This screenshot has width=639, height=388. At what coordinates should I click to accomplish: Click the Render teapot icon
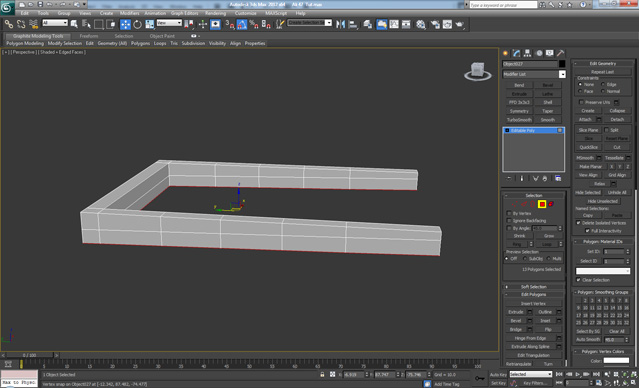click(460, 24)
